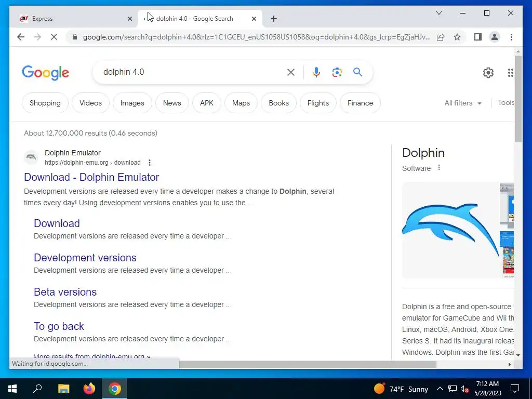Click the Dolphin Emulator favicon
The width and height of the screenshot is (532, 399).
[31, 157]
